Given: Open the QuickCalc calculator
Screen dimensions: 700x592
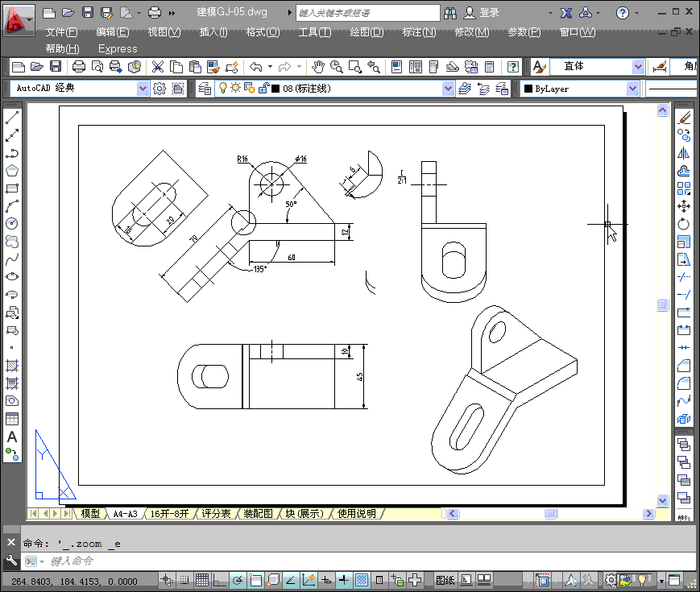Looking at the screenshot, I should point(489,67).
